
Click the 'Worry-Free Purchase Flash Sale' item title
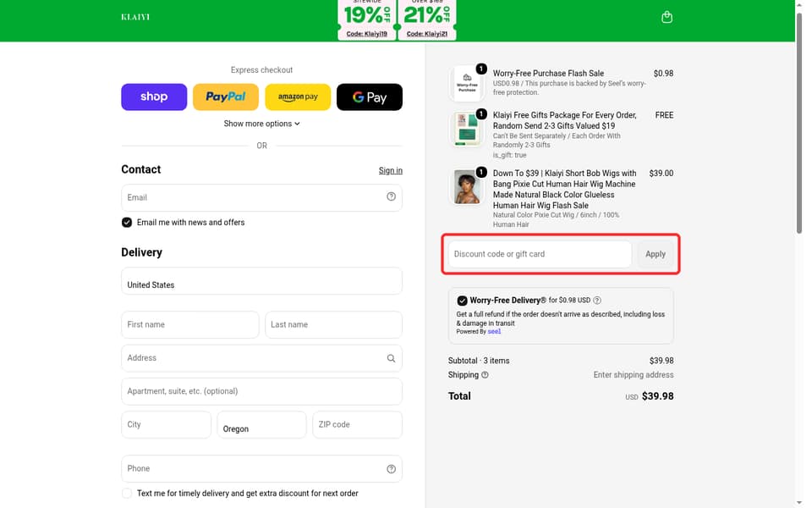click(548, 74)
